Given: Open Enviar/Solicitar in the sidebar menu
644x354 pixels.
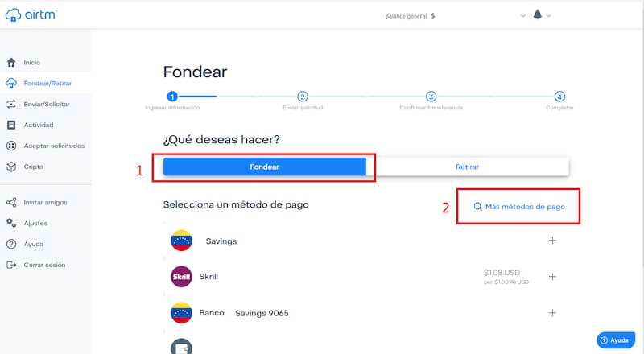Looking at the screenshot, I should click(x=46, y=105).
